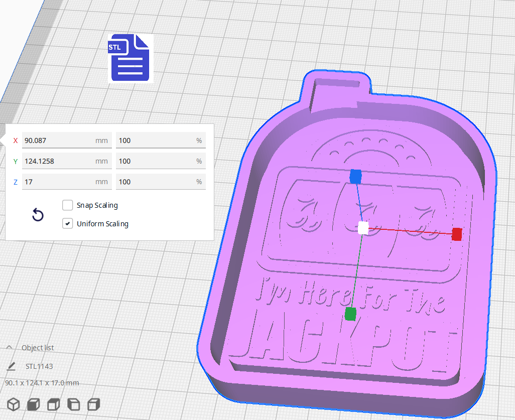Viewport: 515px width, 420px height.
Task: Disable Uniform Scaling
Action: pyautogui.click(x=68, y=223)
